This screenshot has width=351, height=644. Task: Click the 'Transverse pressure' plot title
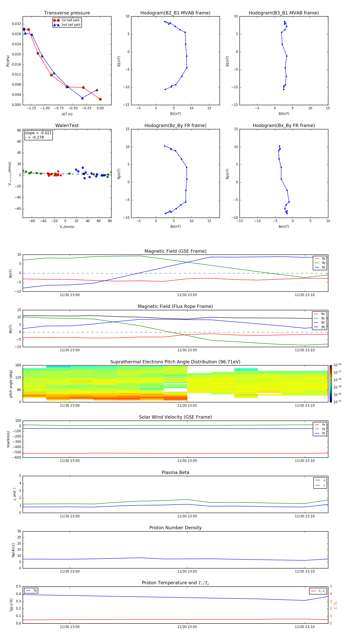point(67,13)
